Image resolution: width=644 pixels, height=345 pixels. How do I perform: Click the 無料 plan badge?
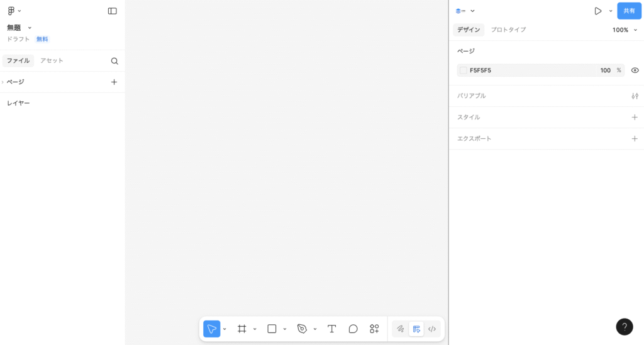coord(42,39)
